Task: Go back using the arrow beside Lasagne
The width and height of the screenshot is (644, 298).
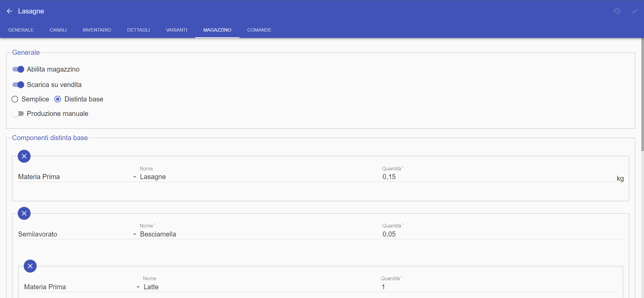Action: click(9, 11)
